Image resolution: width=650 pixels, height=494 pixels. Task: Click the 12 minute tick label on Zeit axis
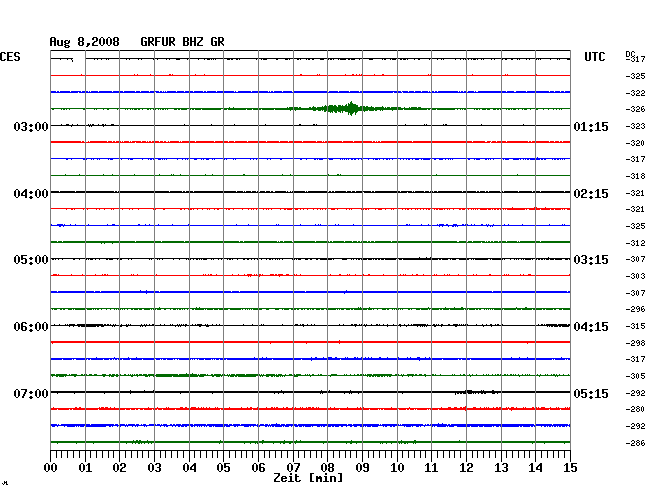(466, 468)
